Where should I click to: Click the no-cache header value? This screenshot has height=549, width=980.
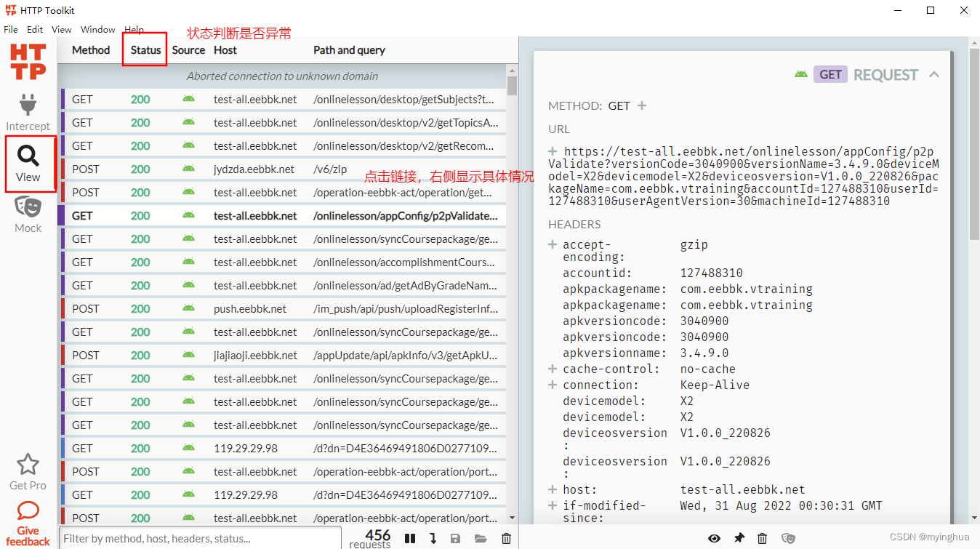pos(708,369)
